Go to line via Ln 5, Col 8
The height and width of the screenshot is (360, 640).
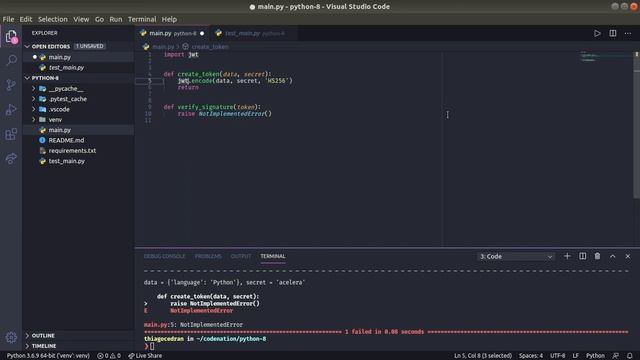point(483,356)
